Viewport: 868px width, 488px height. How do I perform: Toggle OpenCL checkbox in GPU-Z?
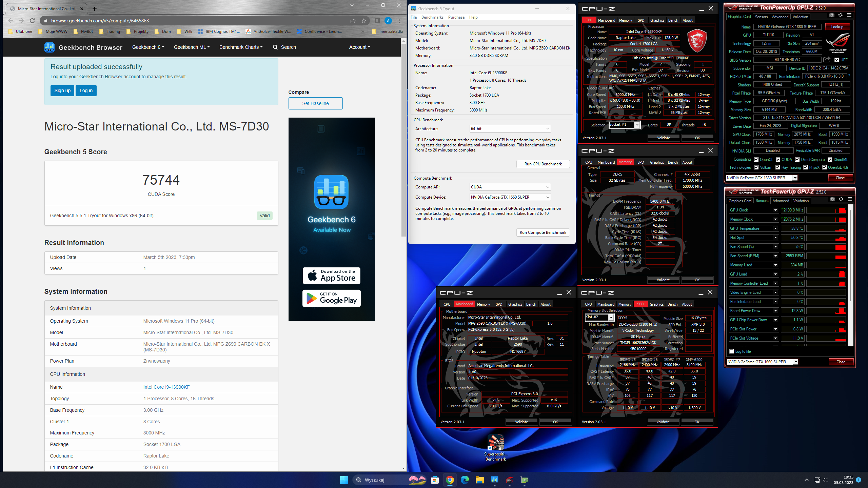click(756, 160)
